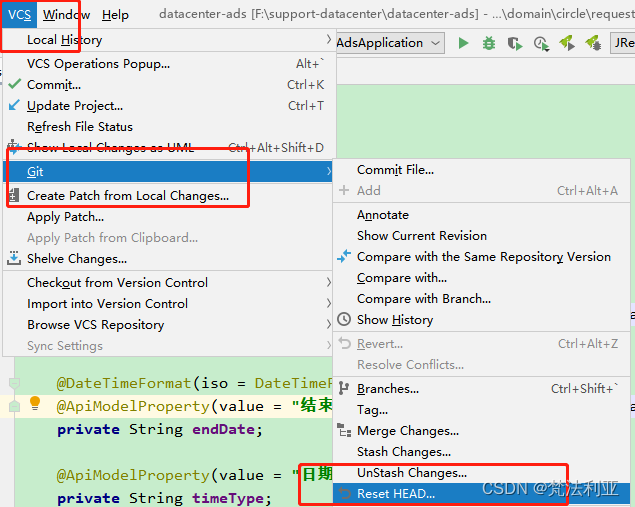Expand Browse VCS Repository submenu arrow

tap(329, 324)
